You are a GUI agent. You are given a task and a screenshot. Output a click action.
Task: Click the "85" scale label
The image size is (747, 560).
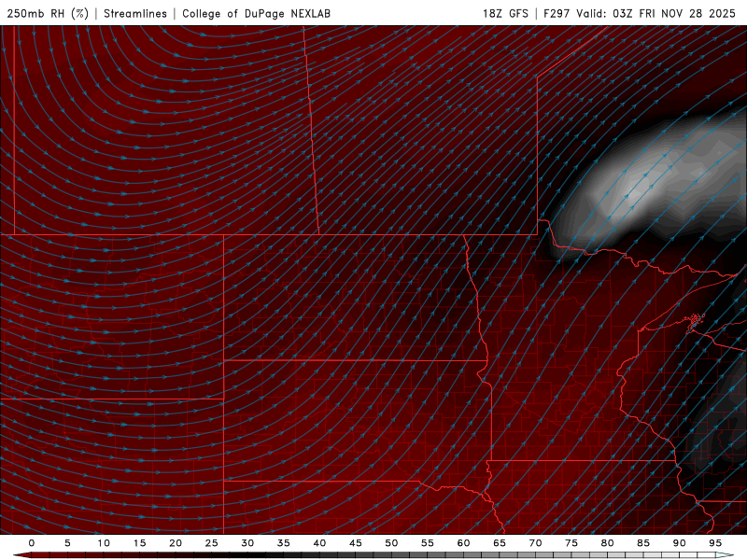pyautogui.click(x=643, y=543)
